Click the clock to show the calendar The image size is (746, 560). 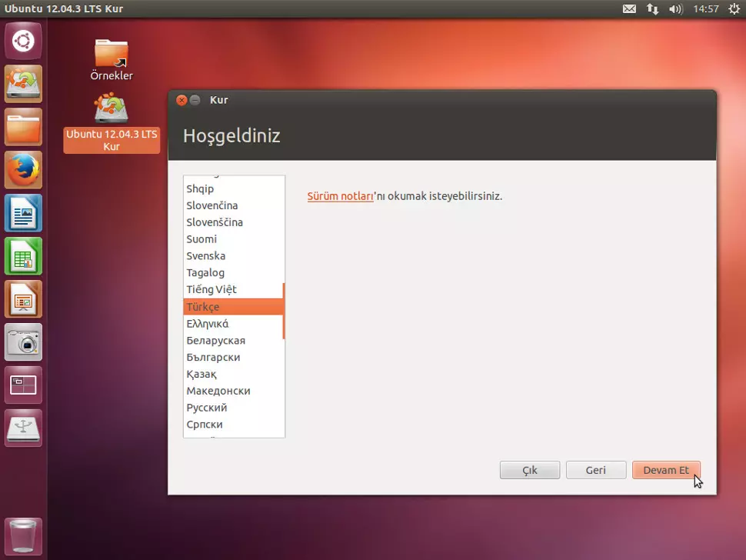tap(704, 8)
